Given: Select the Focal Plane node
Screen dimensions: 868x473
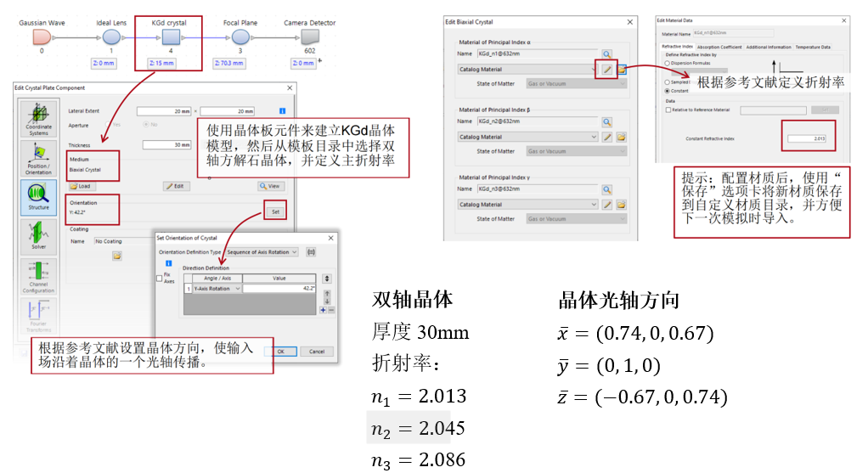Looking at the screenshot, I should coord(240,37).
